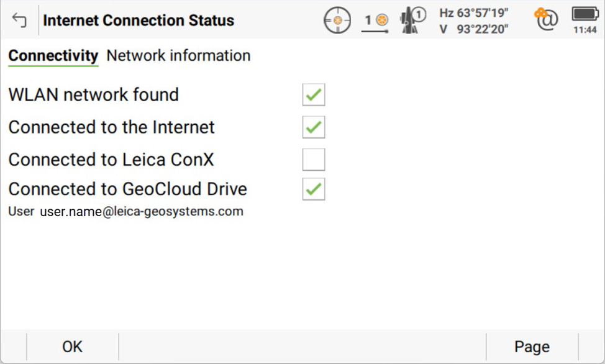This screenshot has width=605, height=364.
Task: Click the user email address text
Action: (142, 211)
